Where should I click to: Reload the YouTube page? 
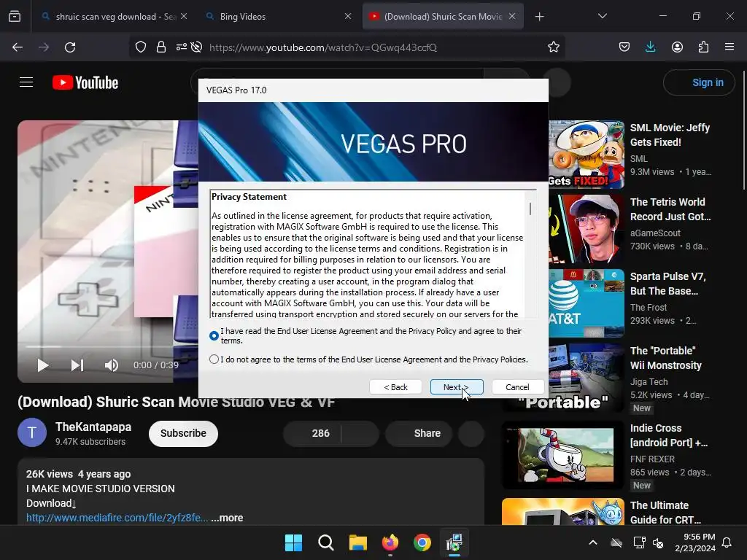click(x=70, y=47)
